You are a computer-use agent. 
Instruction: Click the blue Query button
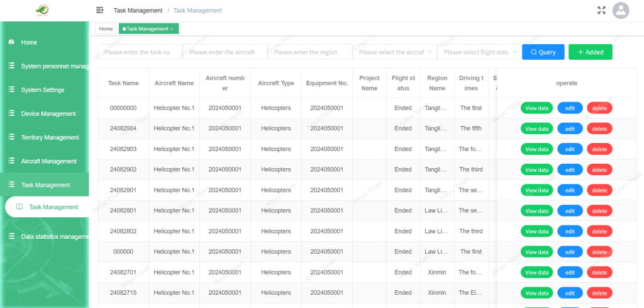click(543, 52)
